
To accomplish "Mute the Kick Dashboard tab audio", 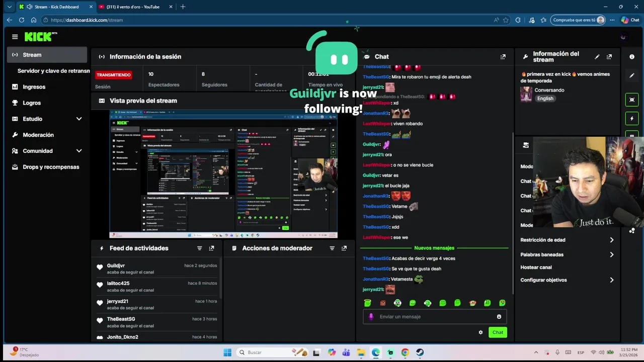I will 29,7.
